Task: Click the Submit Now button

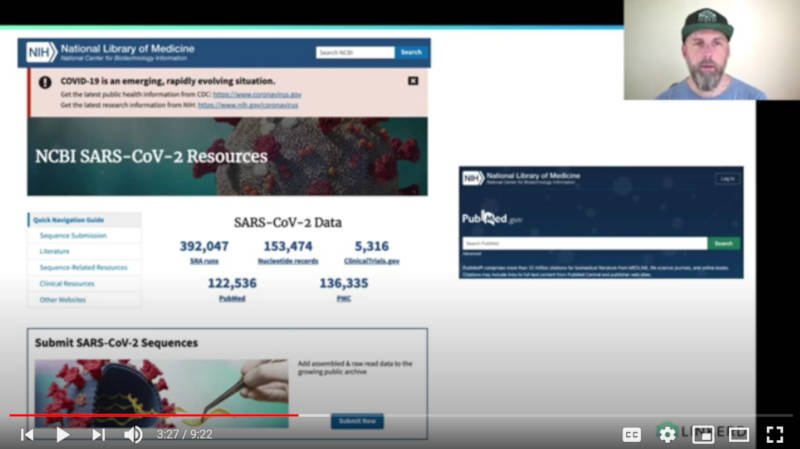Action: tap(357, 421)
